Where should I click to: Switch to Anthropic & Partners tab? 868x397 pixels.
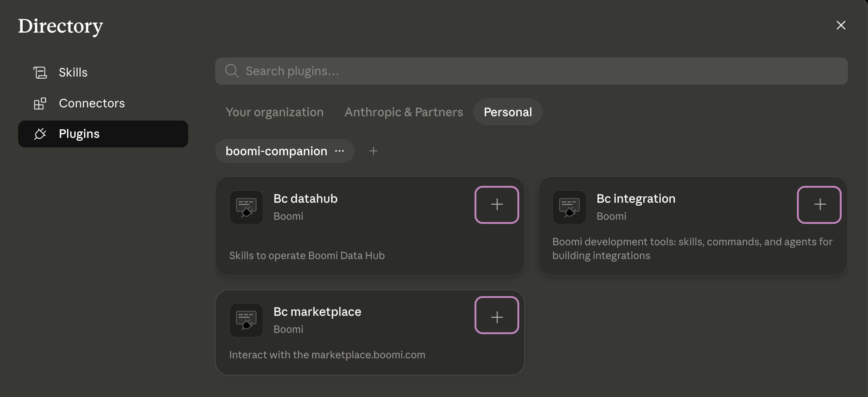coord(404,112)
